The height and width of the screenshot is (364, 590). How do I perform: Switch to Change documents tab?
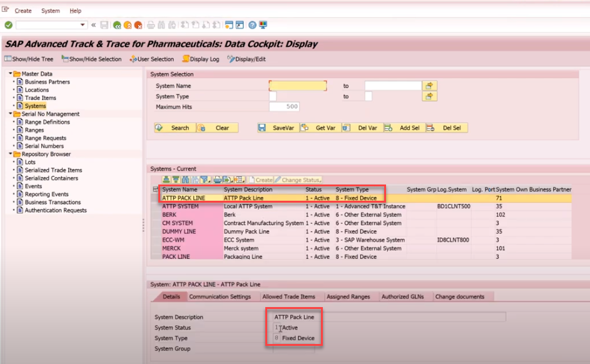click(459, 296)
